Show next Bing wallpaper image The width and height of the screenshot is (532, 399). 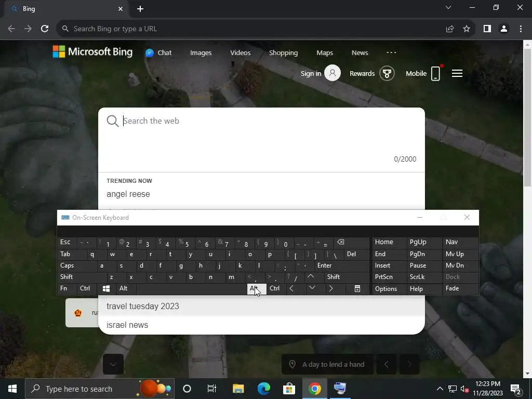[409, 364]
